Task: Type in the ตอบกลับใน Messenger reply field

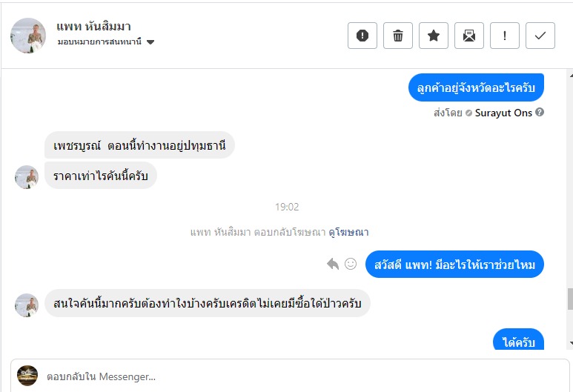Action: pyautogui.click(x=297, y=376)
